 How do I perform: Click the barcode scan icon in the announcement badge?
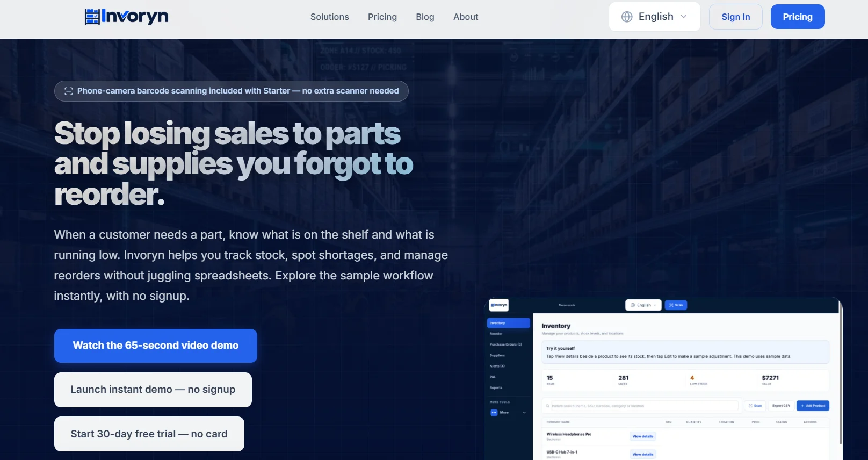coord(68,91)
